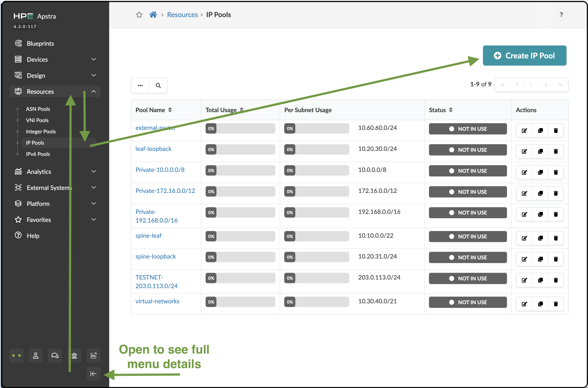
Task: Open the leaf-loopback pool link
Action: click(153, 149)
